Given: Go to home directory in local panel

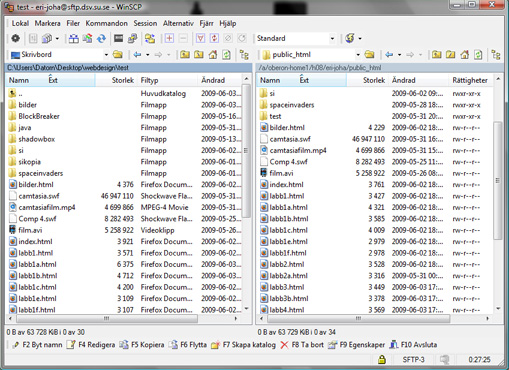Looking at the screenshot, I should tap(213, 54).
